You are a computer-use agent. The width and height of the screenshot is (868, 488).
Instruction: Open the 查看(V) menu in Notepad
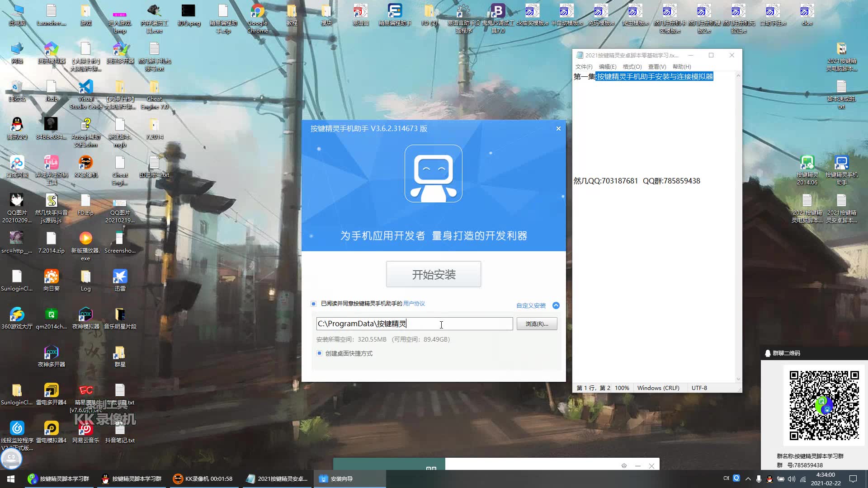657,66
